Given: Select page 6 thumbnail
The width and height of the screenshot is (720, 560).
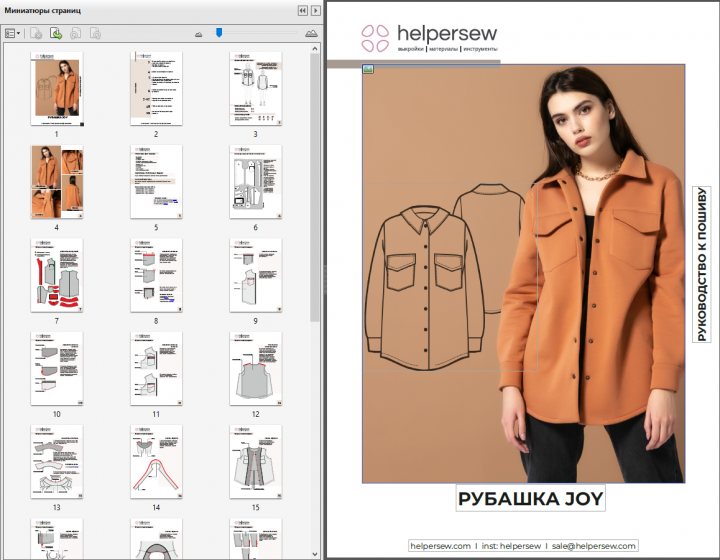Looking at the screenshot, I should [x=256, y=182].
